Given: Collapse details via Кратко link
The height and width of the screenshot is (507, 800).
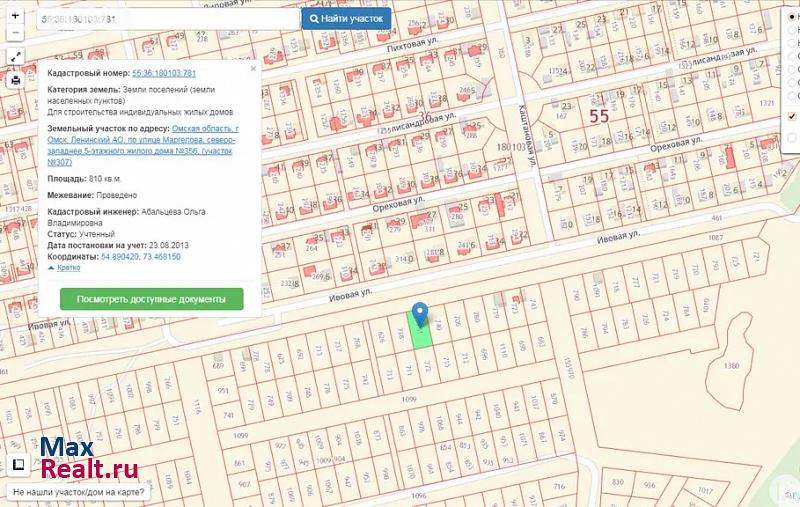Looking at the screenshot, I should pos(65,268).
